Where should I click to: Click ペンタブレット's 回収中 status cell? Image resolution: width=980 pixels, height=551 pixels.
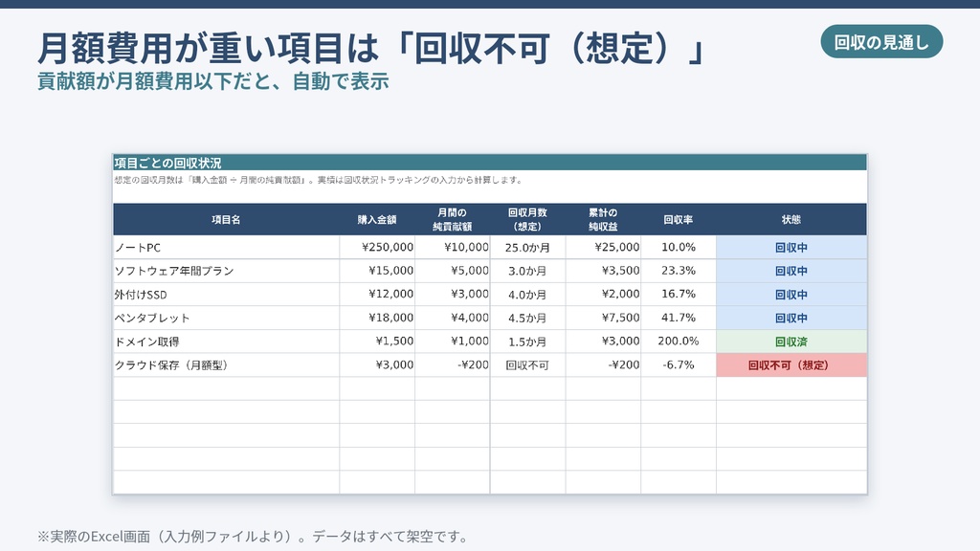pos(791,318)
